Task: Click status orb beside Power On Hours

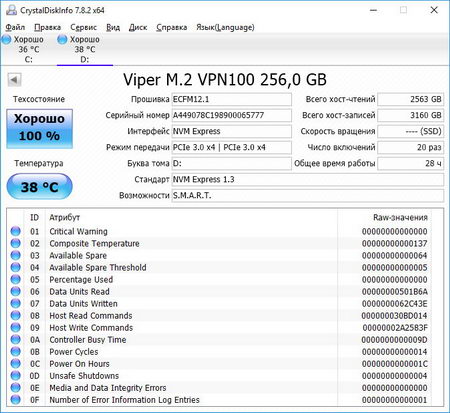Action: click(x=15, y=363)
